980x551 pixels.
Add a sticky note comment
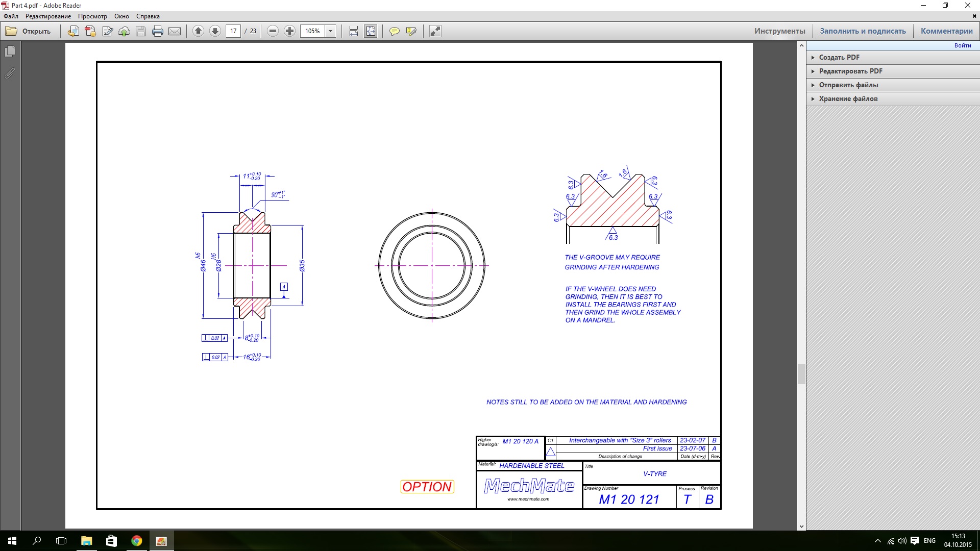click(394, 31)
